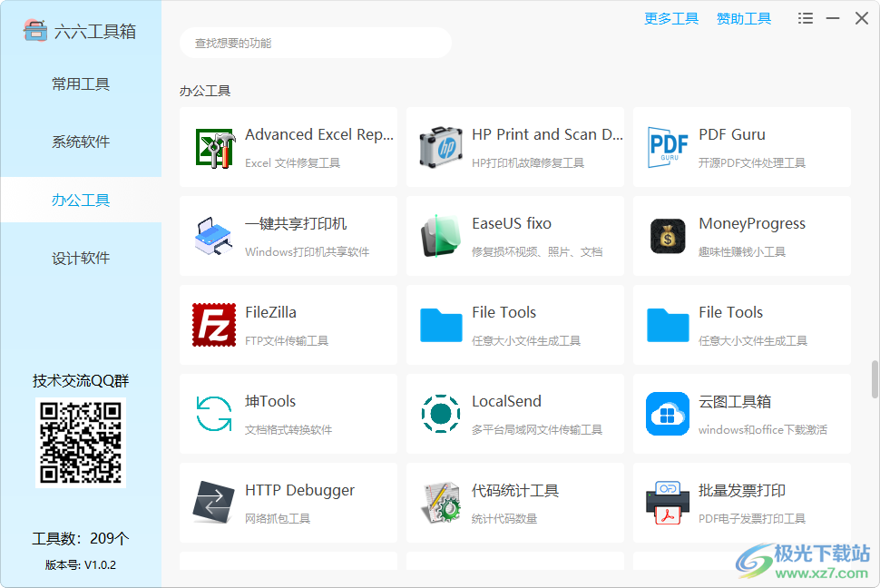The width and height of the screenshot is (880, 588).
Task: Launch FileZilla via its red icon
Action: coord(214,325)
